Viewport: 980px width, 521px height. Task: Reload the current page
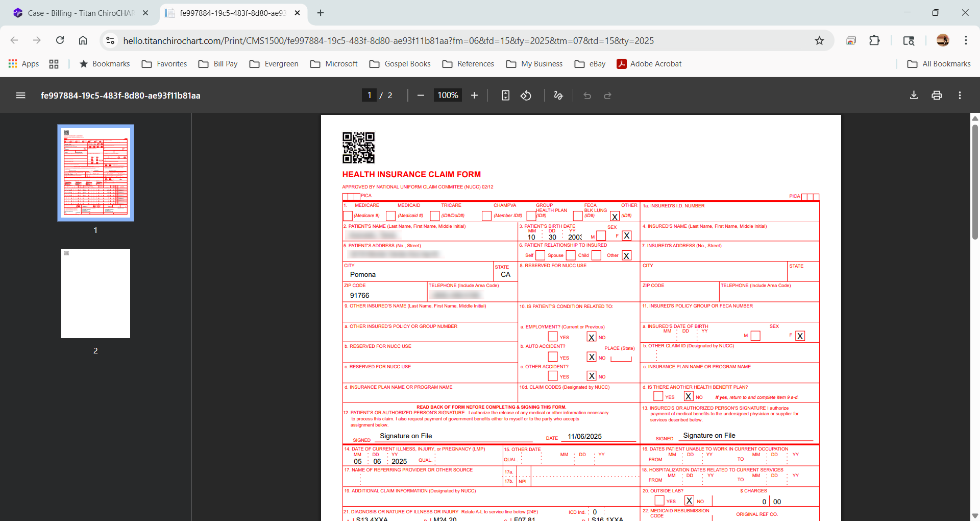pyautogui.click(x=60, y=41)
